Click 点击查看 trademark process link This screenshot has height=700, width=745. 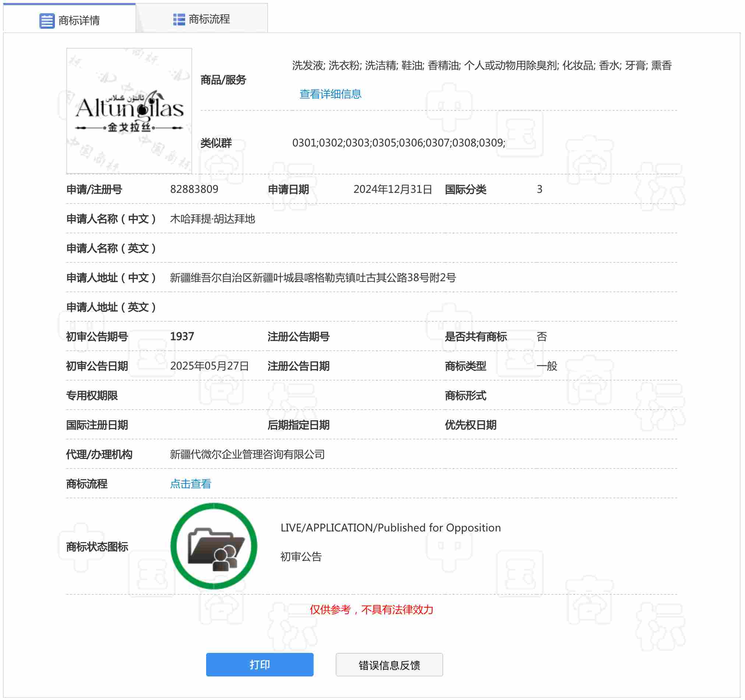(190, 484)
